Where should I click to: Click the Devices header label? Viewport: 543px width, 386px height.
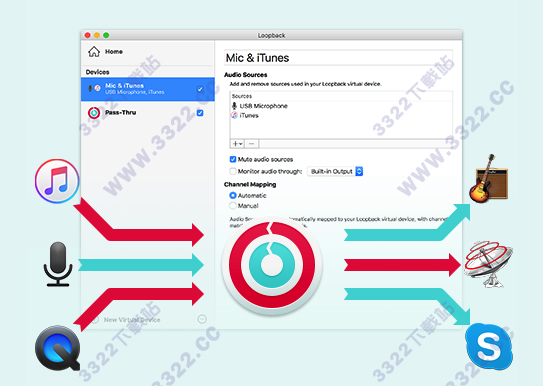(x=97, y=72)
